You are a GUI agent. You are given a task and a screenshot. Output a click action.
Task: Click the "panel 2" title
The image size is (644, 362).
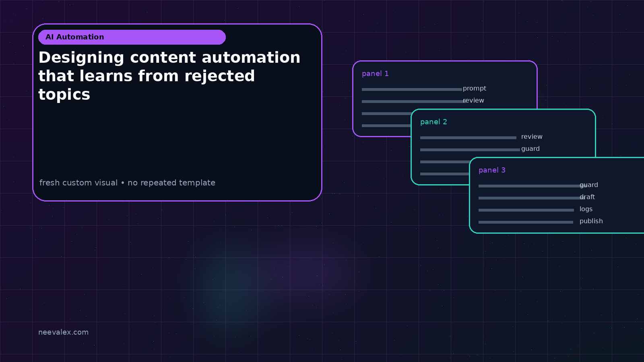point(433,122)
